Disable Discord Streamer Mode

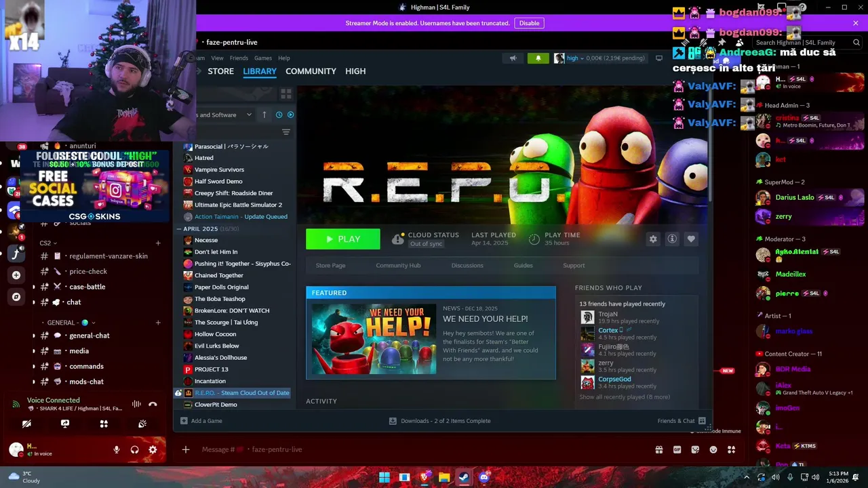click(529, 23)
